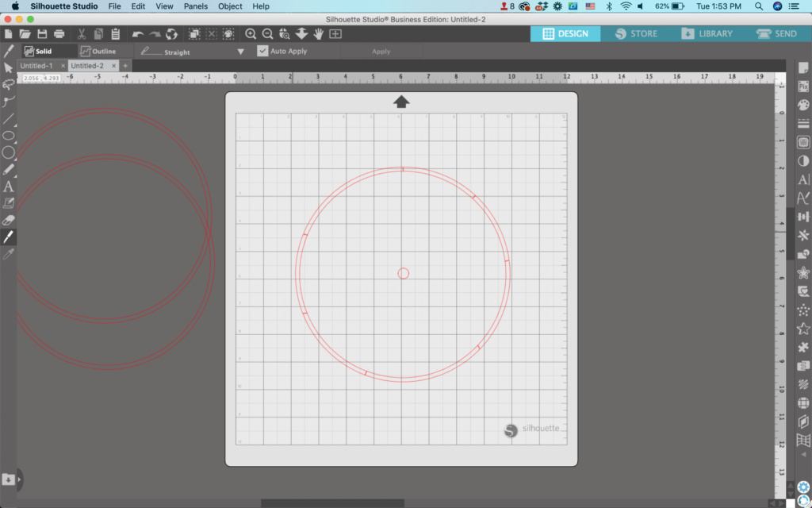Create a new document with the New icon
Screen dimensions: 812x508
pos(8,34)
